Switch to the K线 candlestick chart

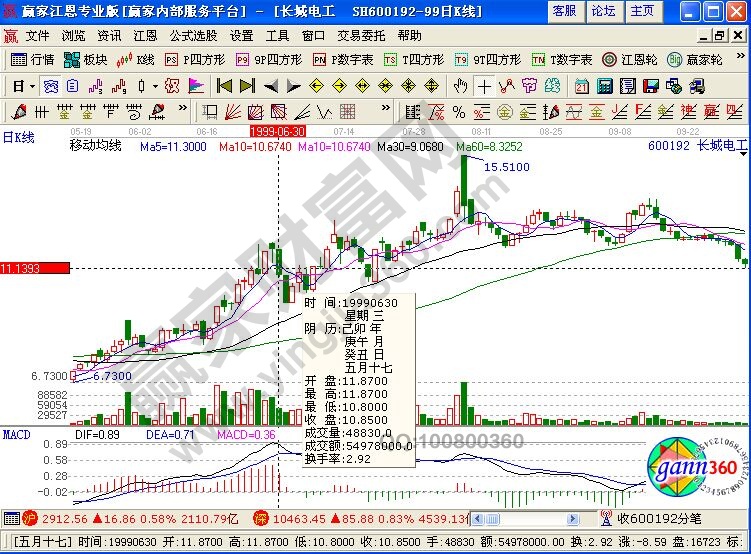(x=136, y=60)
